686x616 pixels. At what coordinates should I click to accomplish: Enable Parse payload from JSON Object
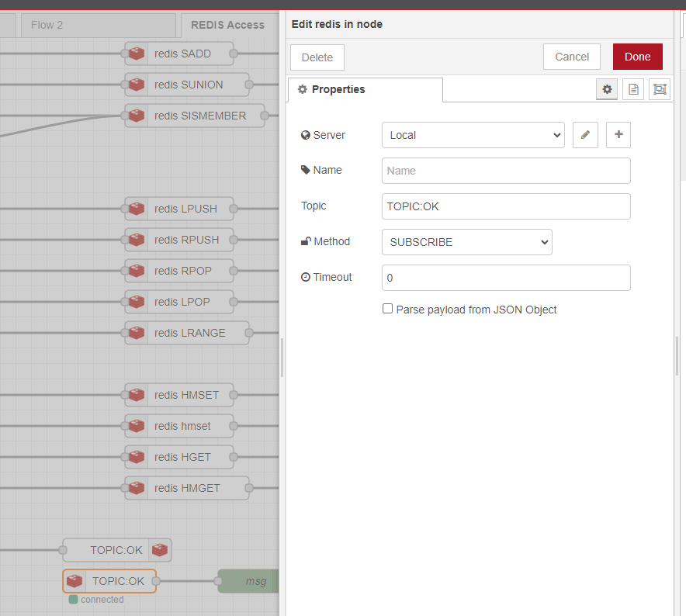click(x=388, y=309)
